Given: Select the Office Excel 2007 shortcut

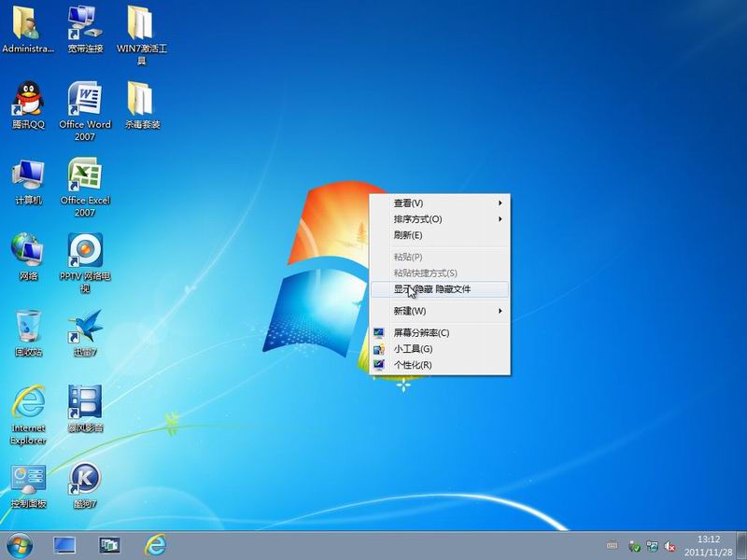Looking at the screenshot, I should [x=85, y=188].
